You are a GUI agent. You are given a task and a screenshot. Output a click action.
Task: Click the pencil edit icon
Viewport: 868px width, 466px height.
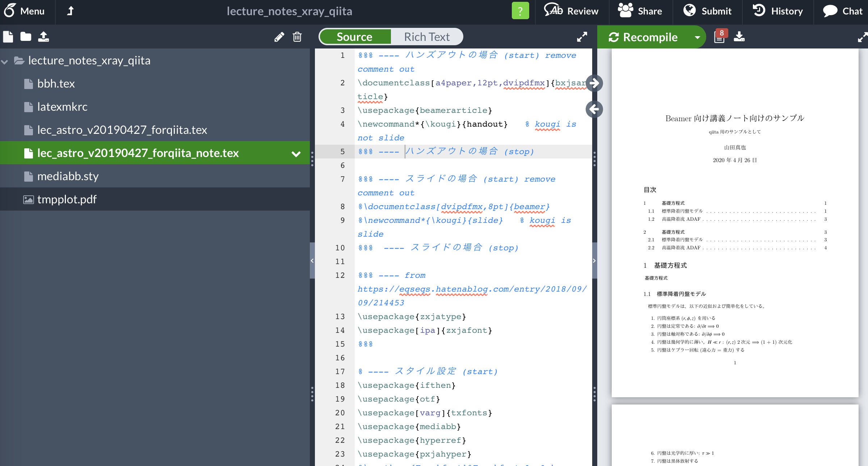[278, 36]
